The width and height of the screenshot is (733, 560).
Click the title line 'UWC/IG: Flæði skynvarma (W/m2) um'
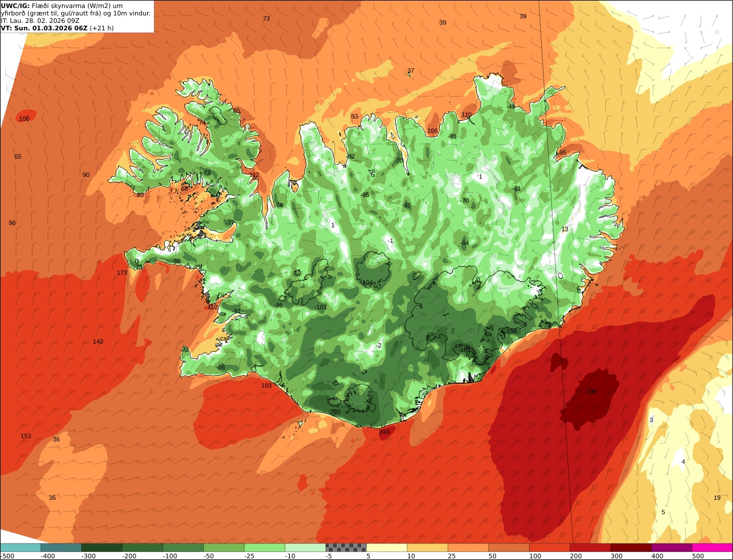tap(62, 5)
